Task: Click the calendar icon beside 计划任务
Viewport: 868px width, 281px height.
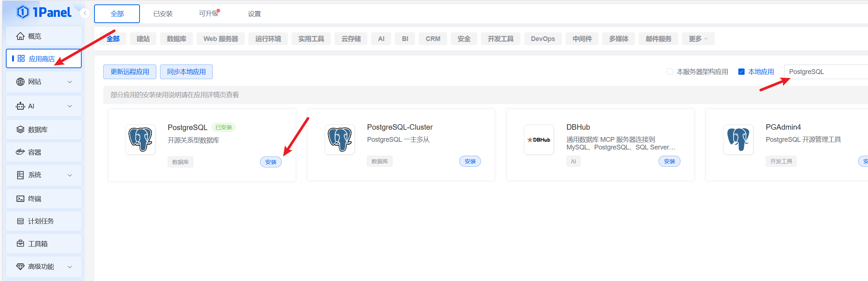Action: click(x=21, y=221)
